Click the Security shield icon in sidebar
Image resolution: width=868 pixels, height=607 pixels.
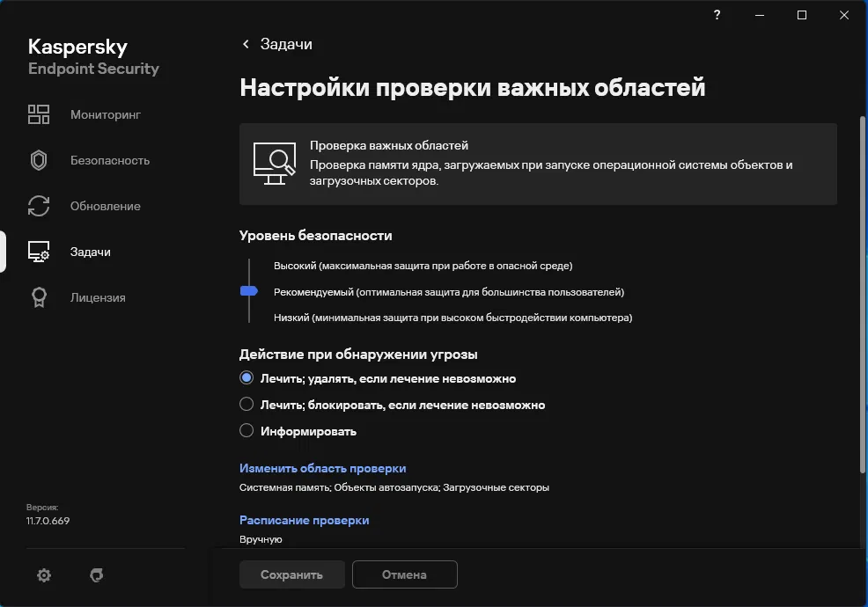(39, 160)
